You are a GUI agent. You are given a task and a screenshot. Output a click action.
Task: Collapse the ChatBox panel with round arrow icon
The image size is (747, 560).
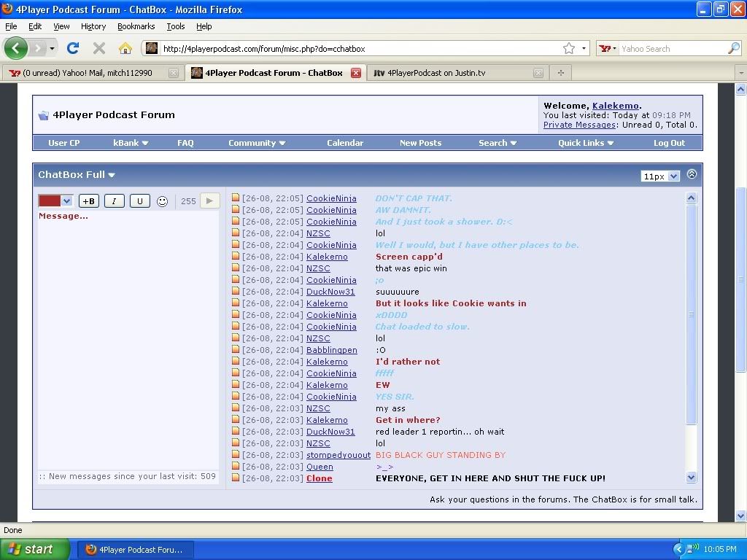[692, 174]
